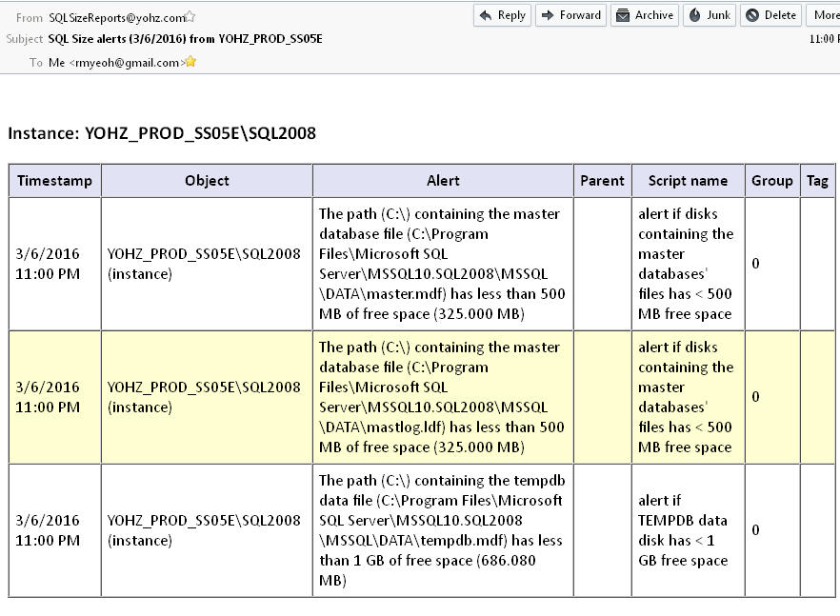Click the alert text mentioning master.mdf

click(443, 264)
